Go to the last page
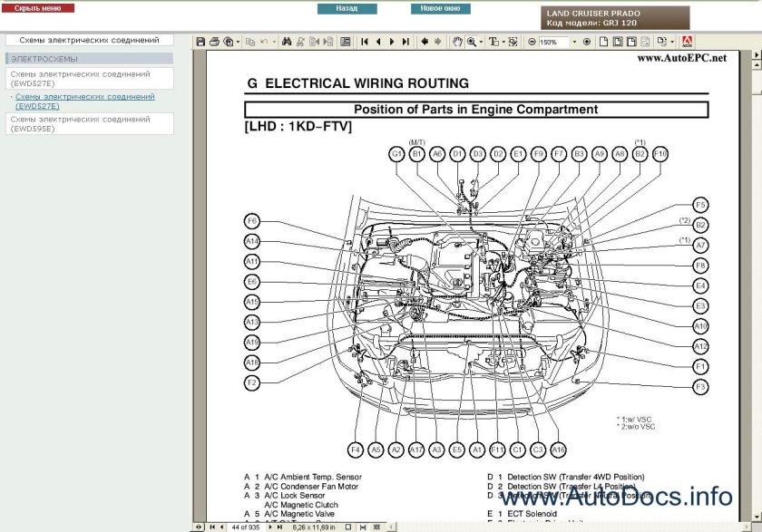The height and width of the screenshot is (532, 762). point(405,42)
